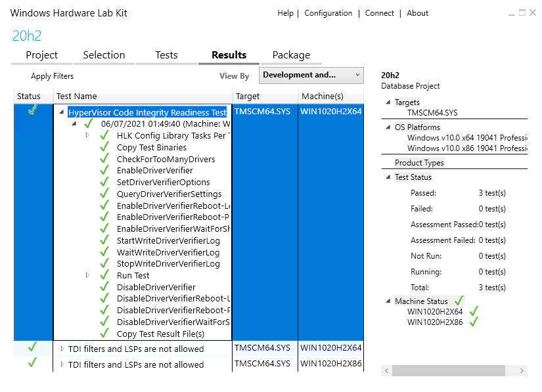Collapse the Test Status section

point(388,177)
